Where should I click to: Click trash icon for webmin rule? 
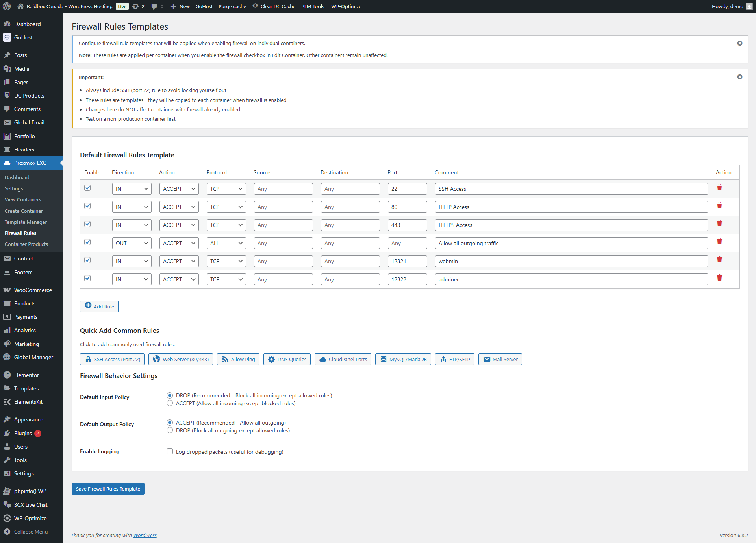pyautogui.click(x=719, y=260)
